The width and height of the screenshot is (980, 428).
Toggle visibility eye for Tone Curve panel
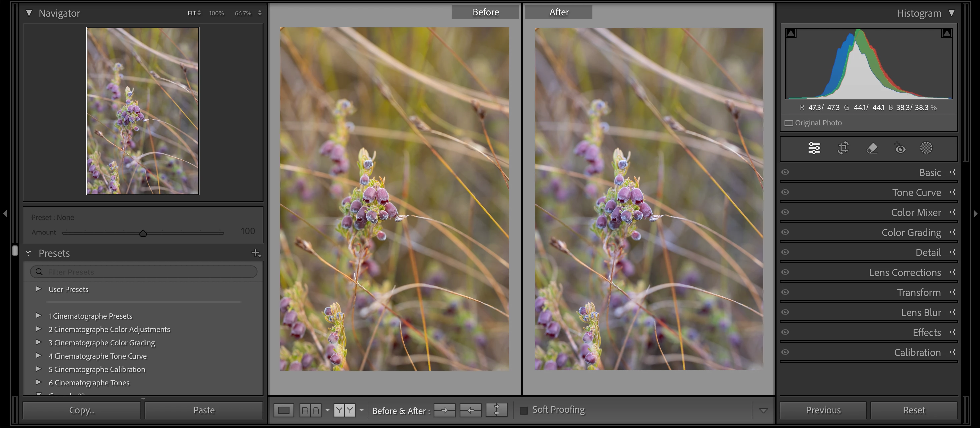coord(785,192)
